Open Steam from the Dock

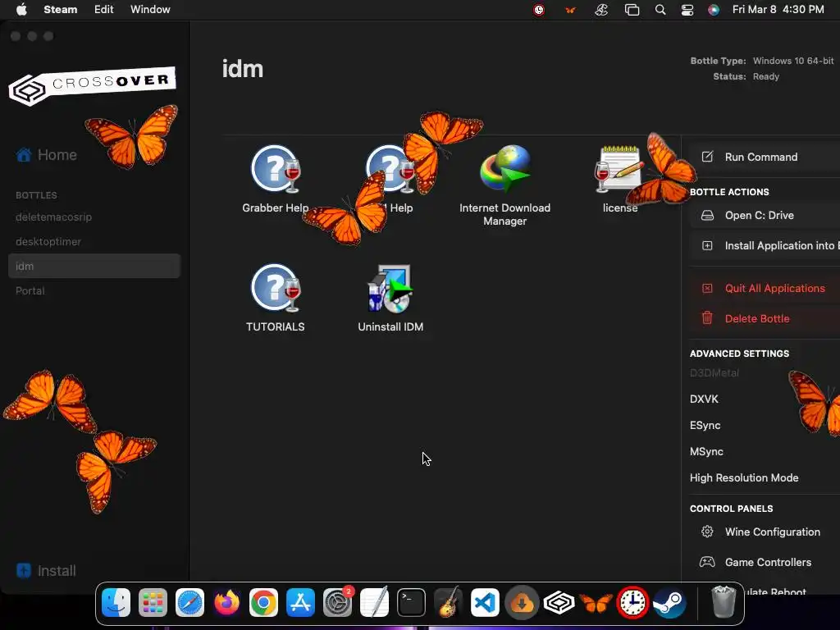(x=669, y=603)
